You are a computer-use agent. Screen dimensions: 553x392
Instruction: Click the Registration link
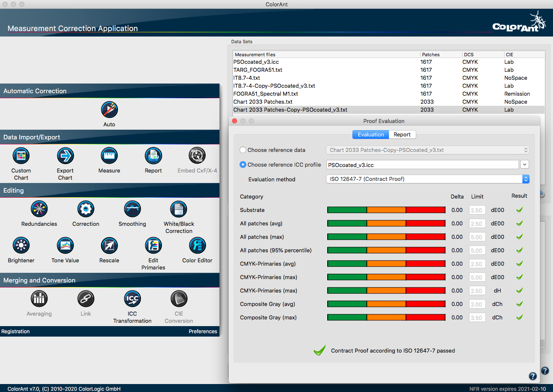point(16,332)
